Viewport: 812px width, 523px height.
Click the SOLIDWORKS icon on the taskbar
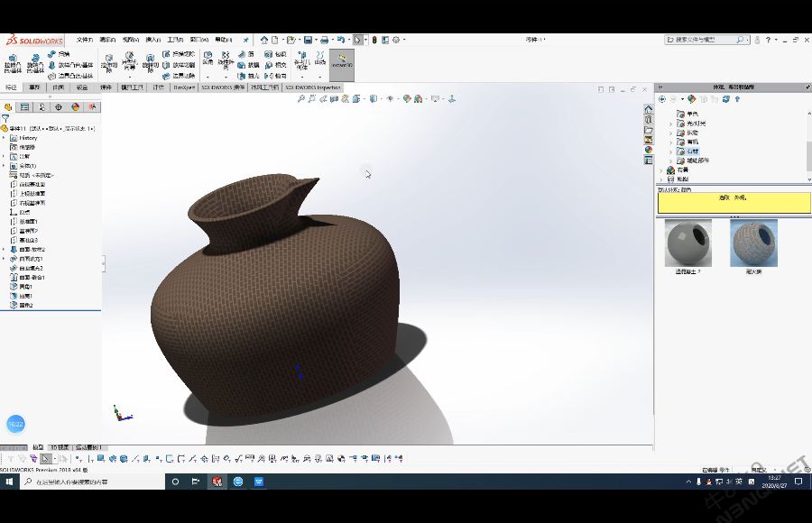[217, 482]
